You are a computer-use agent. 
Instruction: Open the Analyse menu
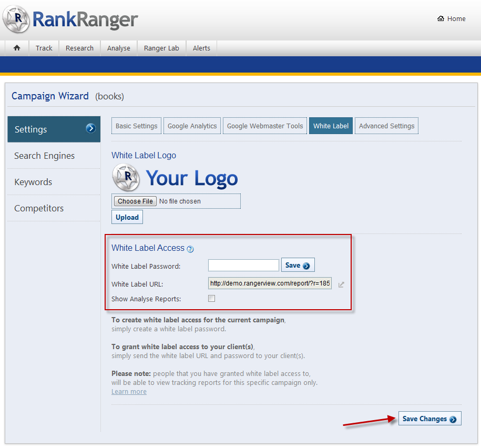click(119, 48)
